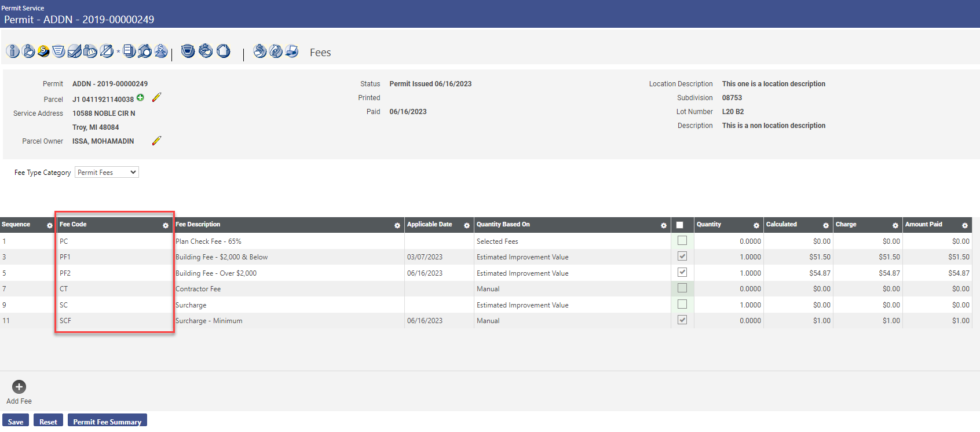Check the Surcharge row checkbox
The image size is (980, 432).
[682, 304]
